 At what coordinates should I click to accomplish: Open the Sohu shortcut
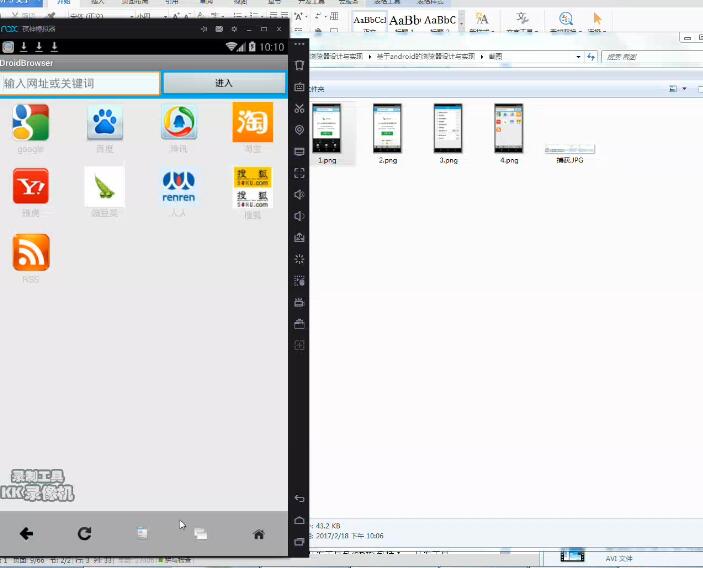coord(252,187)
